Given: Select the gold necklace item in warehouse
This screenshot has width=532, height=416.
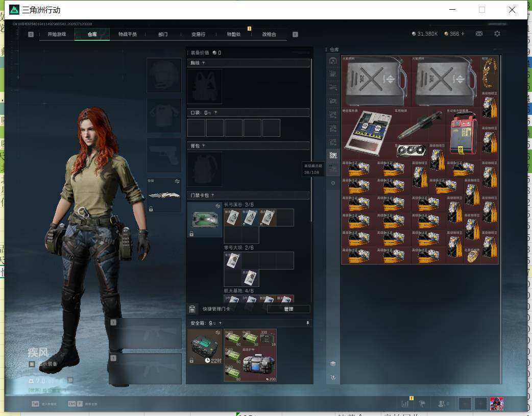Looking at the screenshot, I should coord(489,73).
